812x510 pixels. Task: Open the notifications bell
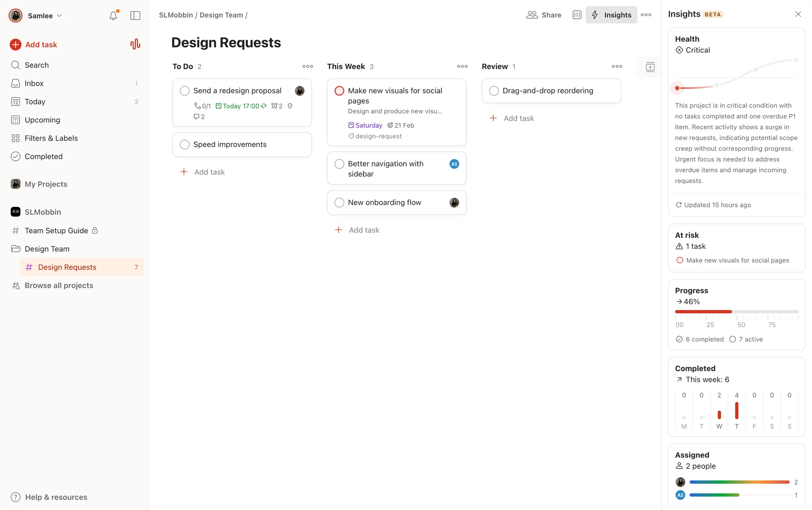pos(113,16)
